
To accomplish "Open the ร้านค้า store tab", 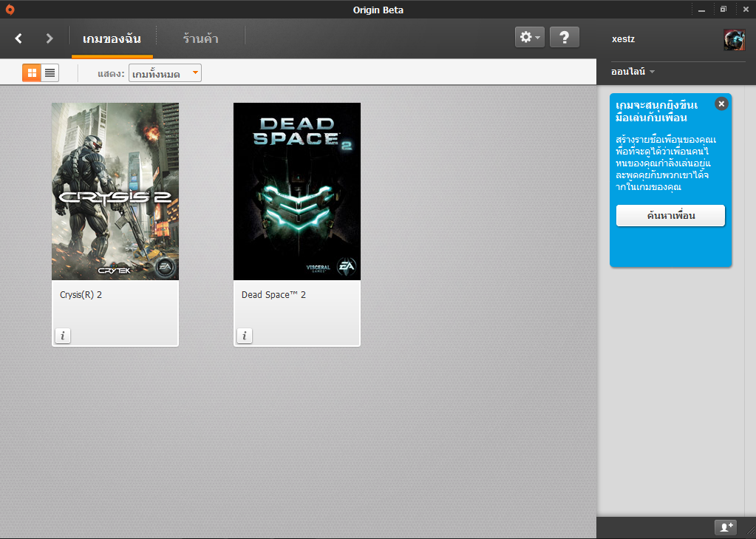I will point(200,39).
